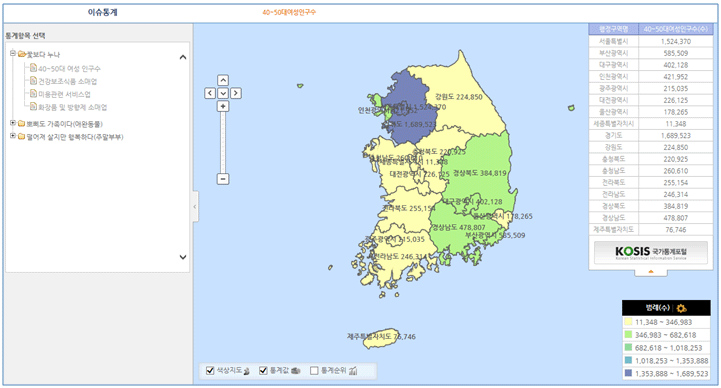Enable the 통계순위 checkbox

point(314,371)
